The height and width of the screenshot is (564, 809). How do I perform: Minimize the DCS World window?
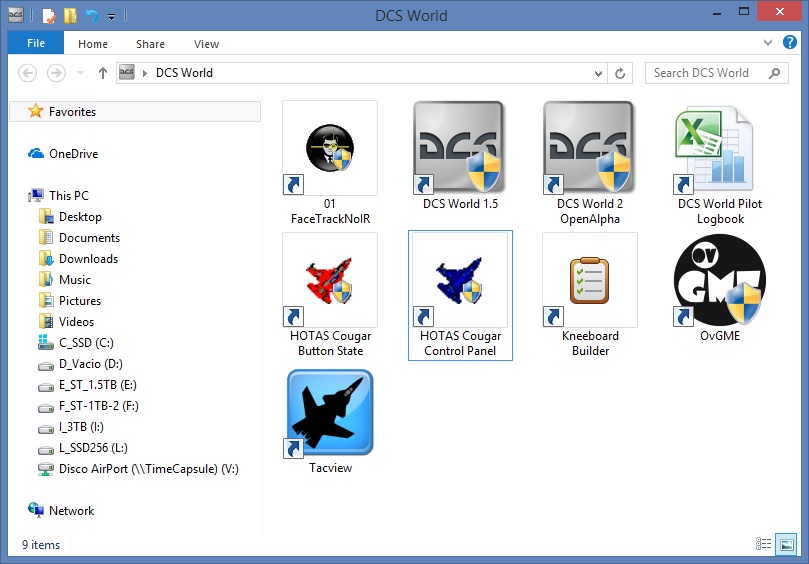[x=717, y=13]
